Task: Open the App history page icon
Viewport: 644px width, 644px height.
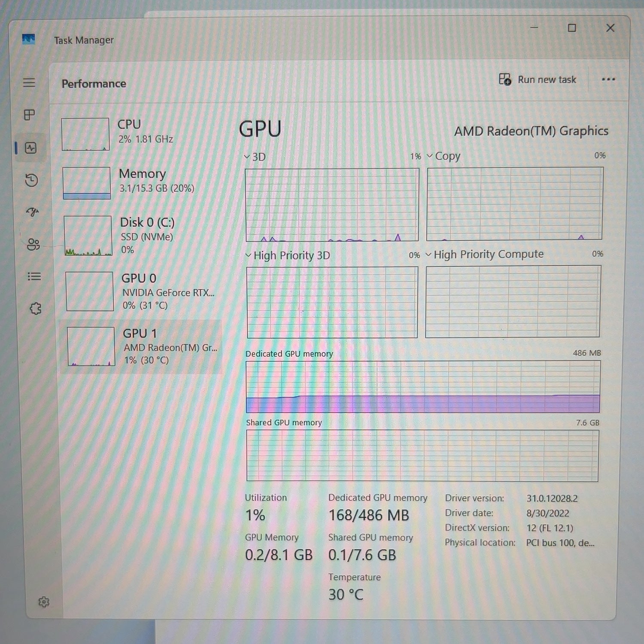Action: tap(31, 180)
